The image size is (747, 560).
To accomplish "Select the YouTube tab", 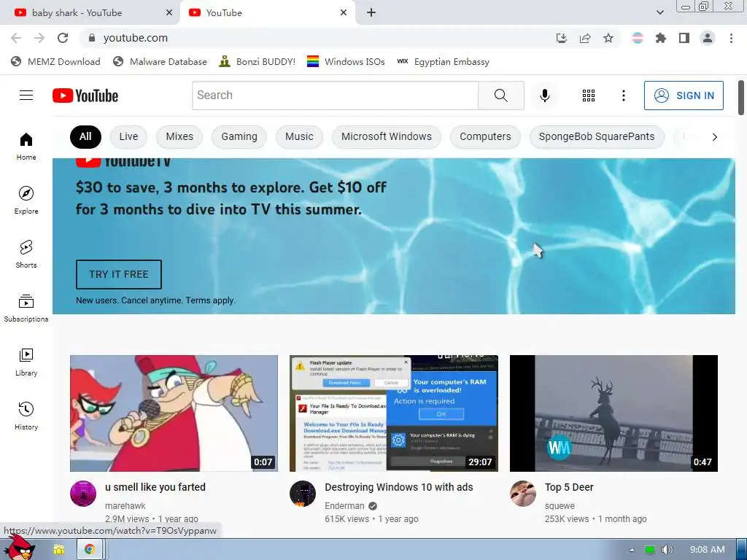I will [224, 13].
